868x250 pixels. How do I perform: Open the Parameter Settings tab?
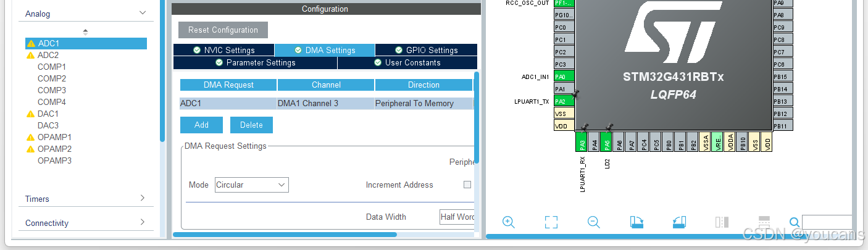[x=255, y=62]
